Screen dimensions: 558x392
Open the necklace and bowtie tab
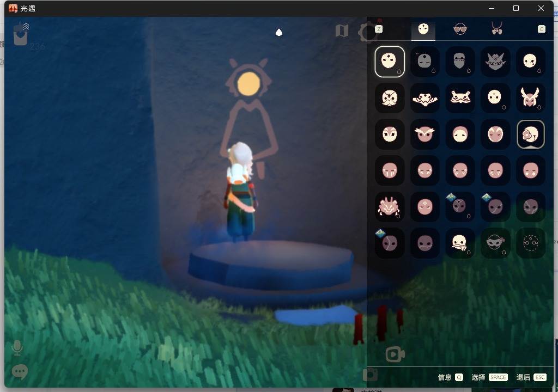[497, 28]
